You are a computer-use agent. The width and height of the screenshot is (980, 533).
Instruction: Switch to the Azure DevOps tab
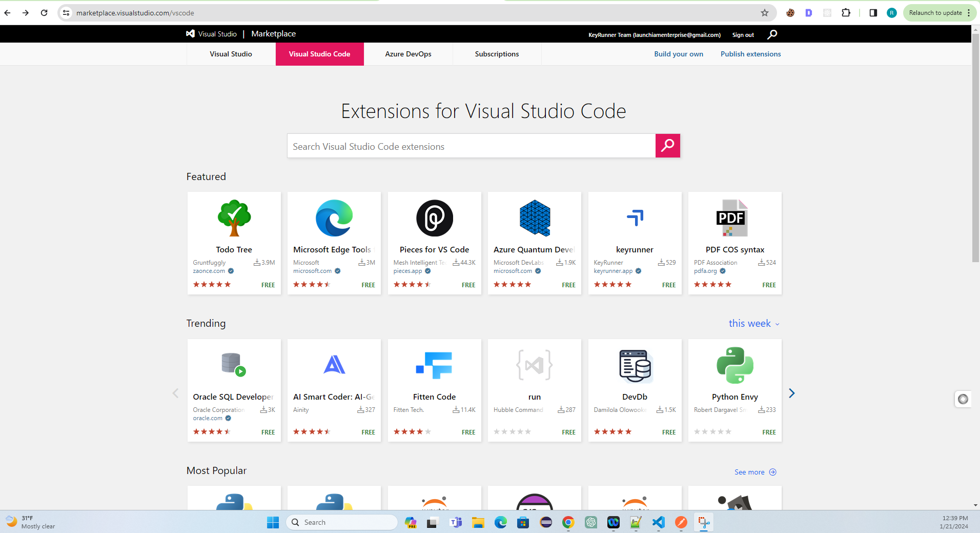point(408,54)
